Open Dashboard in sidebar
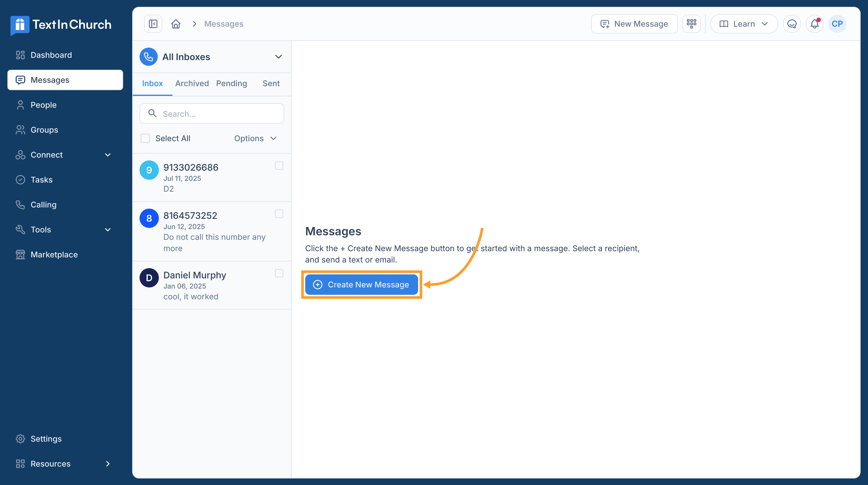This screenshot has width=868, height=485. click(x=65, y=55)
